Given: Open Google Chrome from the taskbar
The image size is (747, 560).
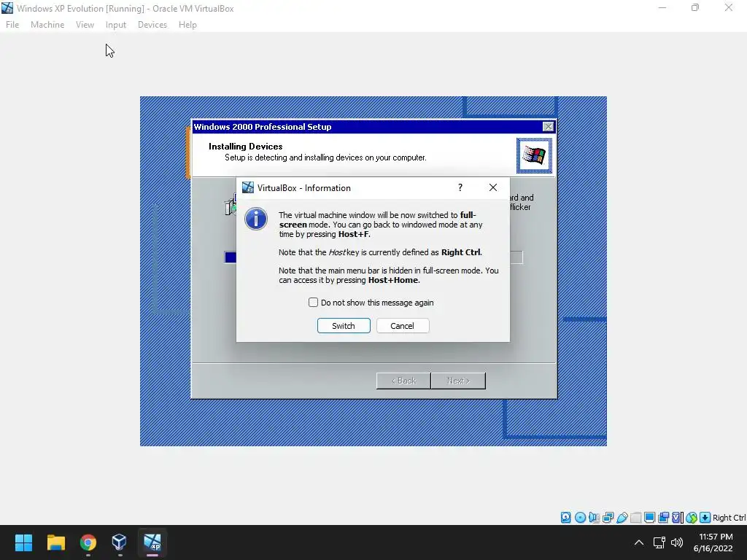Looking at the screenshot, I should click(x=88, y=542).
